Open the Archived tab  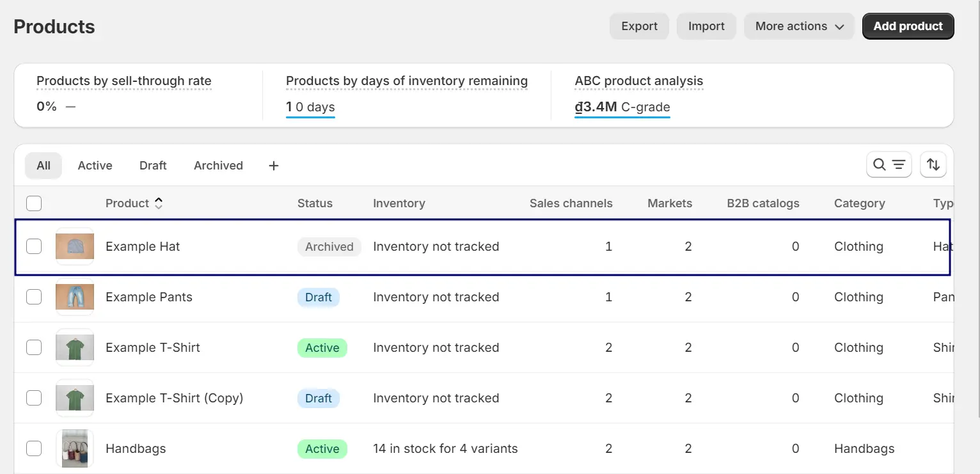[218, 166]
